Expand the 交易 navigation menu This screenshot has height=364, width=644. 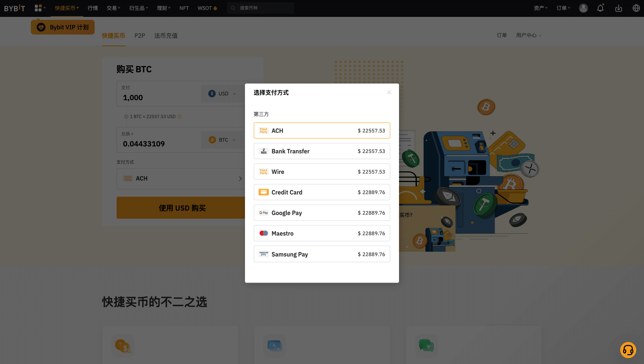113,8
